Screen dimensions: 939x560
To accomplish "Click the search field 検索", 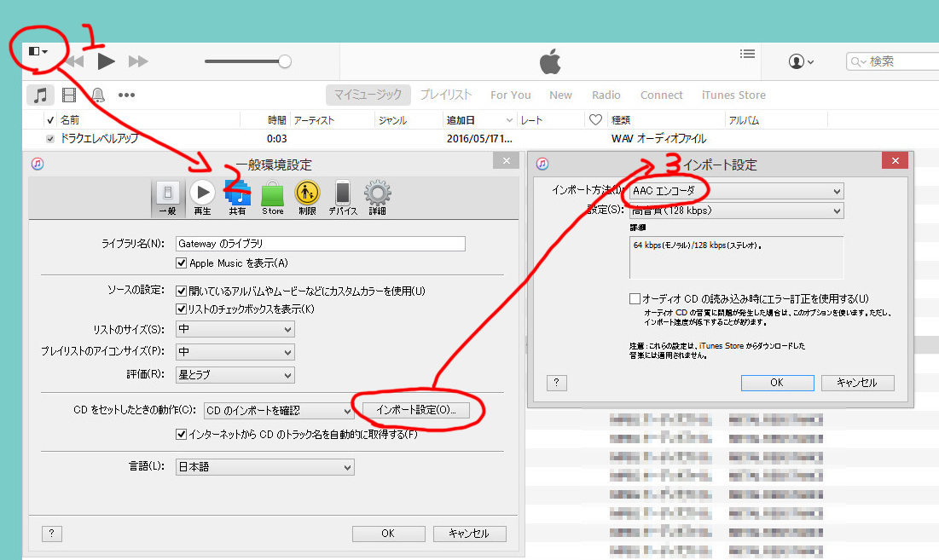I will click(892, 61).
